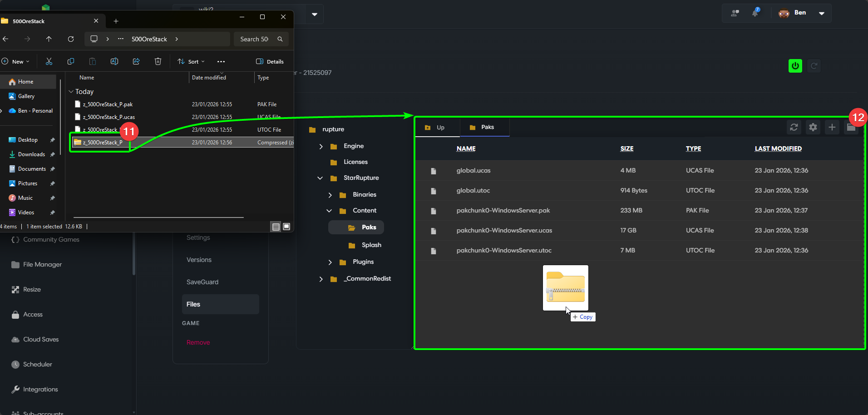Open the Sort dropdown in Explorer
This screenshot has height=415, width=868.
tap(191, 61)
